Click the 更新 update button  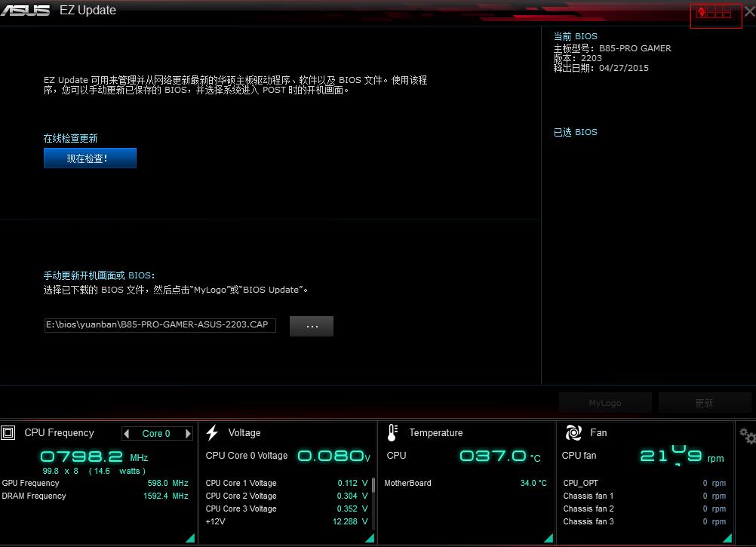705,403
